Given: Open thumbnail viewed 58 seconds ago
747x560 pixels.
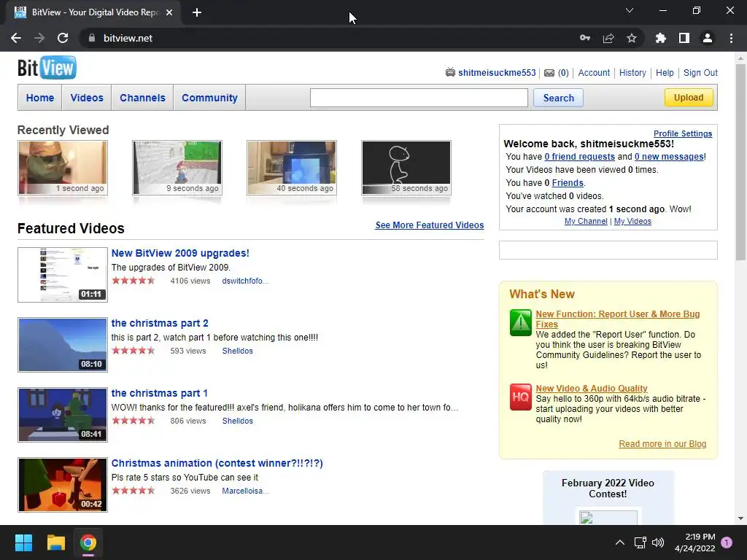Looking at the screenshot, I should click(406, 168).
